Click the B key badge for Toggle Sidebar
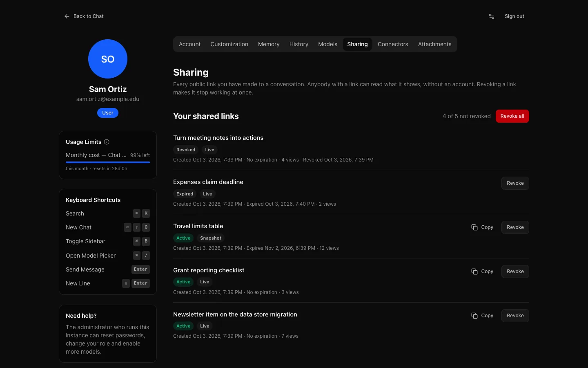Screen dimensions: 588x368 pos(146,241)
